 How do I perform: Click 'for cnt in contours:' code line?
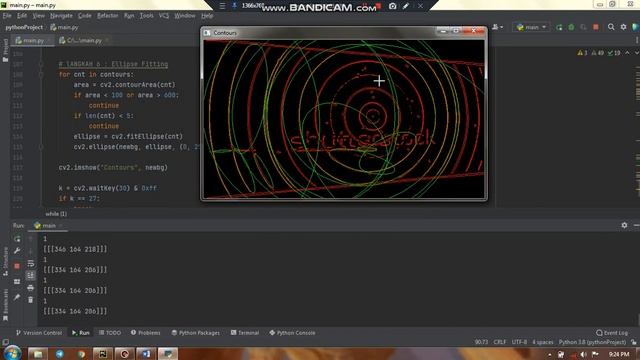pyautogui.click(x=96, y=74)
